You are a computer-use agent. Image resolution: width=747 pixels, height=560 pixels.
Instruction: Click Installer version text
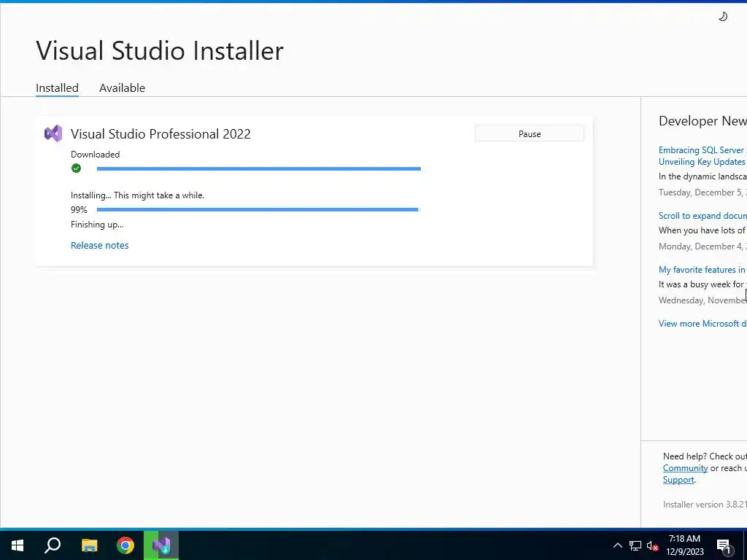(x=705, y=505)
